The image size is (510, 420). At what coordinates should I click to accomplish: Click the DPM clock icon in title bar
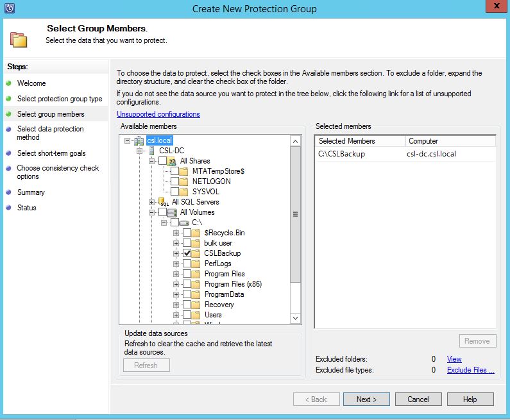click(x=10, y=8)
